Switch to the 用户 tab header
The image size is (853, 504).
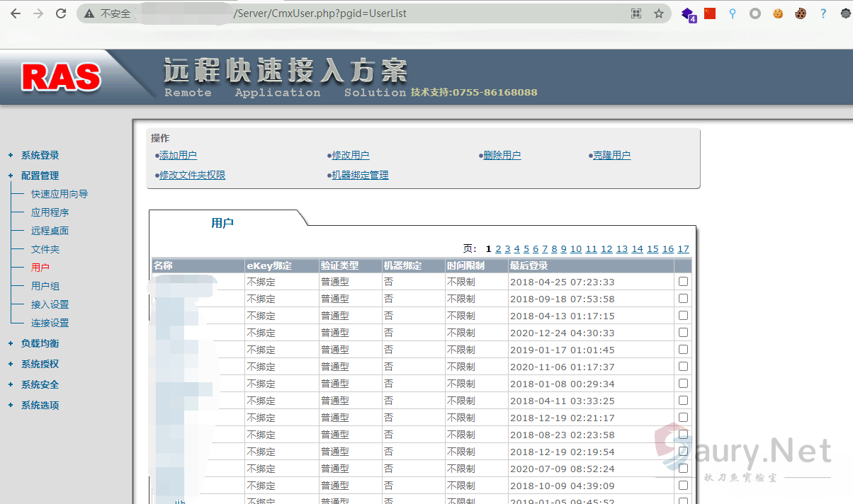[222, 223]
